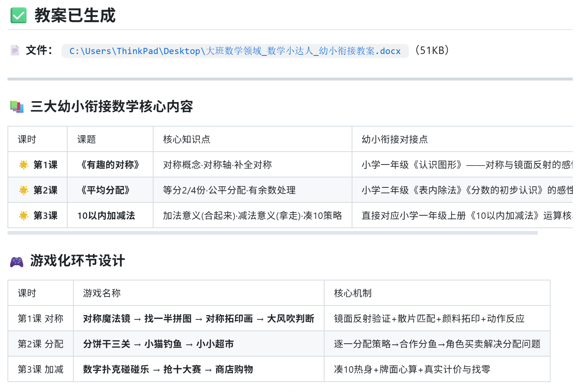
Task: Click the sun icon in 第1课 row
Action: (x=24, y=165)
